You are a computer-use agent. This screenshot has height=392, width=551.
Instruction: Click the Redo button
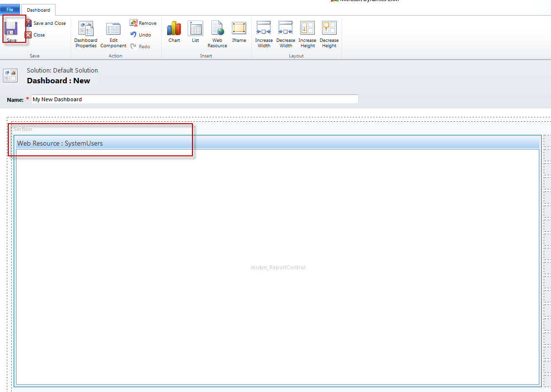click(x=140, y=47)
